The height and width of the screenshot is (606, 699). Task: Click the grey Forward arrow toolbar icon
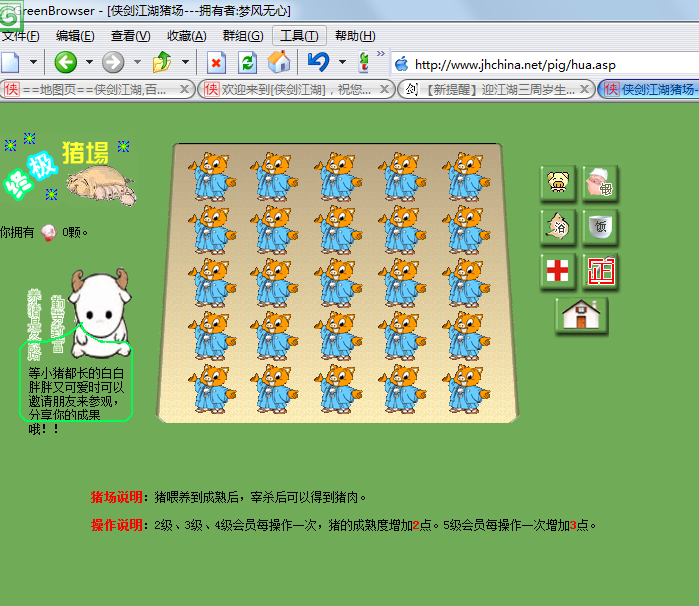(x=113, y=62)
